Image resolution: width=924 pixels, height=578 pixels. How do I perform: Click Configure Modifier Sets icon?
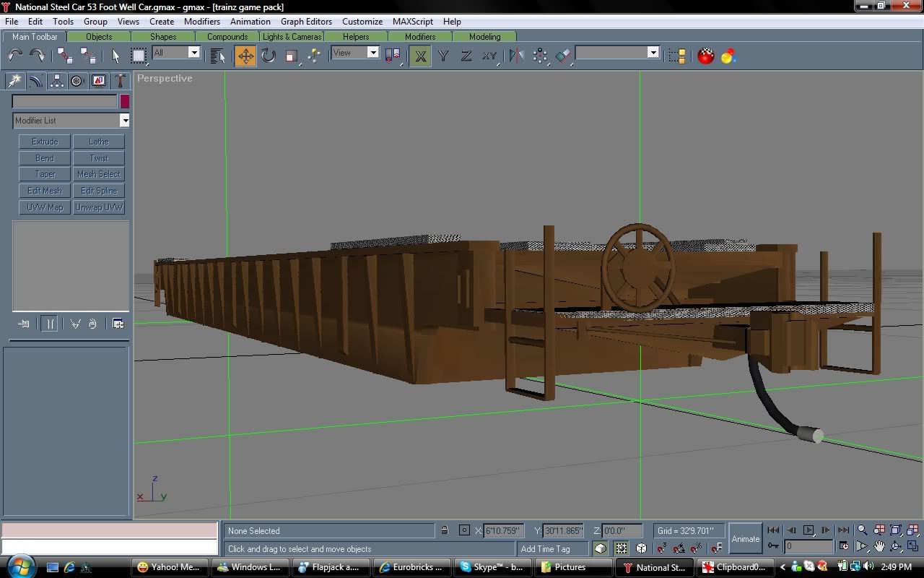click(x=118, y=324)
